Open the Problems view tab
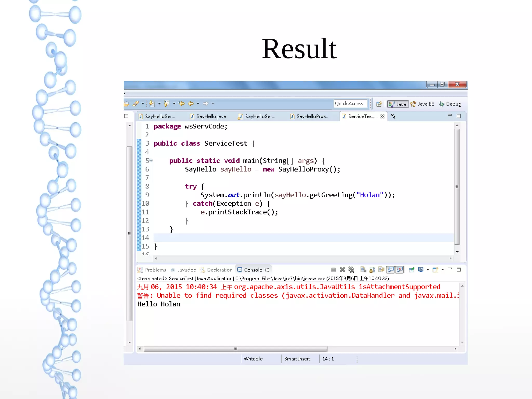532x399 pixels. click(x=155, y=270)
